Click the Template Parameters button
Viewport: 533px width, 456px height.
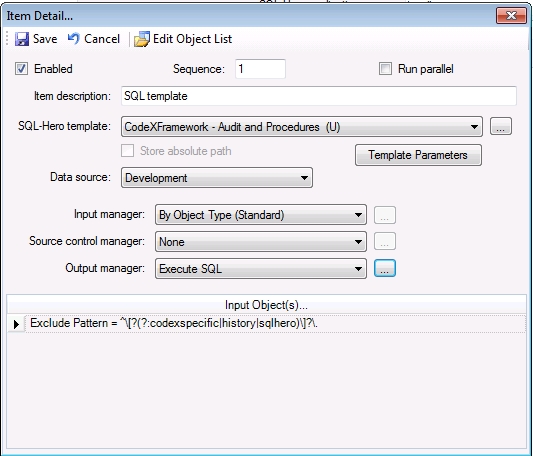[418, 155]
